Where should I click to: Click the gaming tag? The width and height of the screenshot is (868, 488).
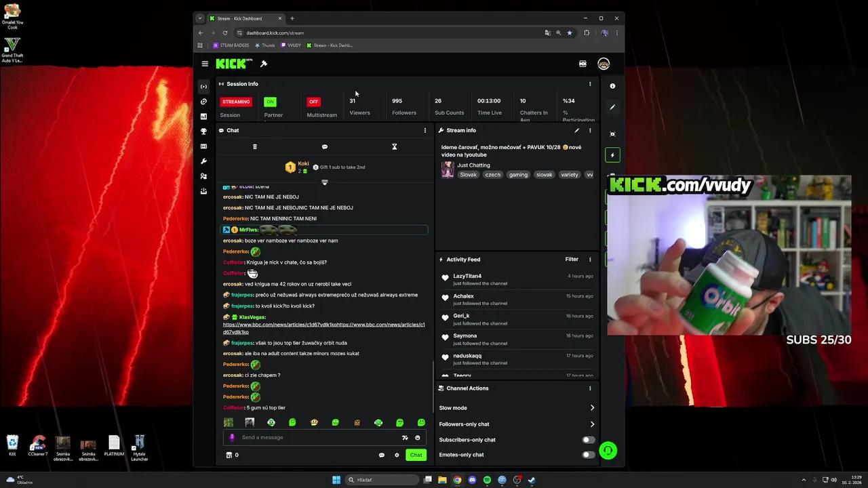click(x=518, y=175)
